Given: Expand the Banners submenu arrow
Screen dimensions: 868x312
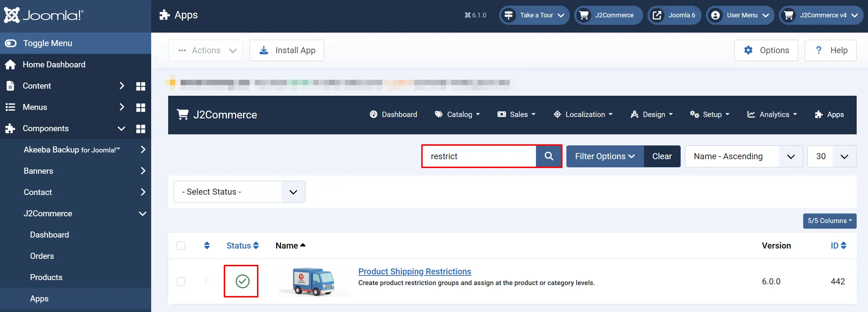Looking at the screenshot, I should pos(143,171).
